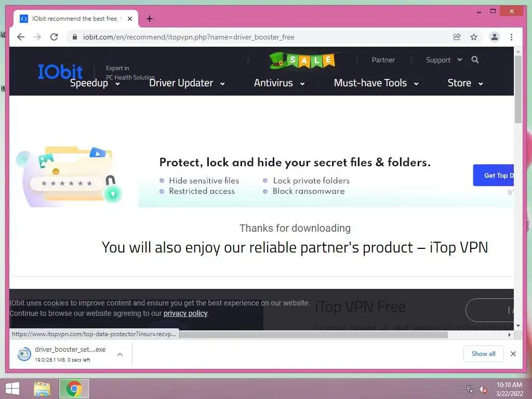Open the privacy policy link
This screenshot has height=399, width=532.
click(185, 313)
